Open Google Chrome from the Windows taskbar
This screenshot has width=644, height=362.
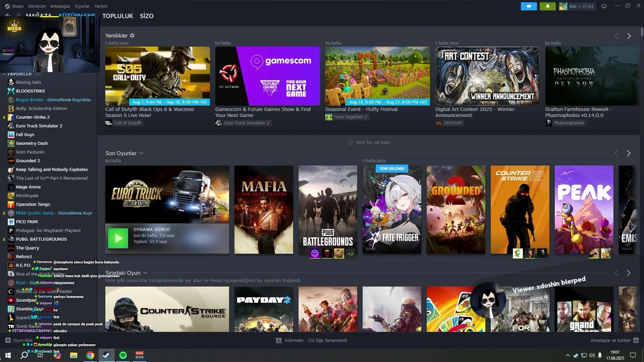(x=90, y=355)
